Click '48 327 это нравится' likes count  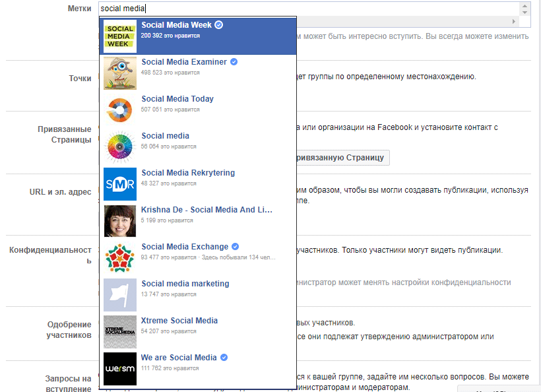(168, 183)
